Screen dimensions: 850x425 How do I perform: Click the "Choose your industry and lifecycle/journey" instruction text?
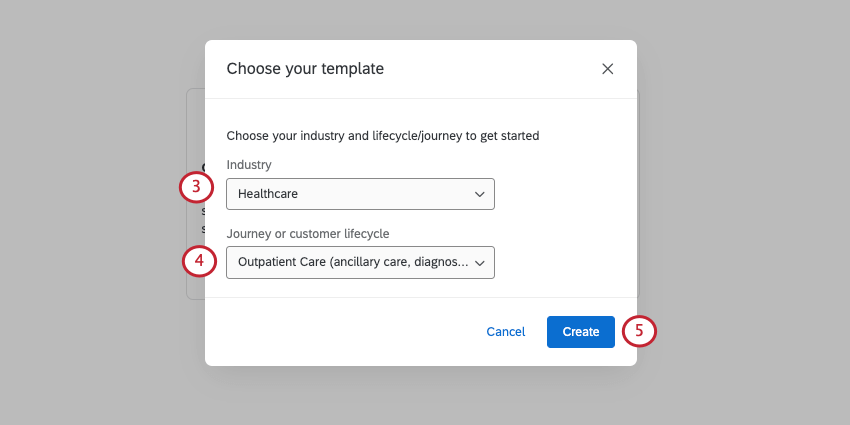point(383,136)
